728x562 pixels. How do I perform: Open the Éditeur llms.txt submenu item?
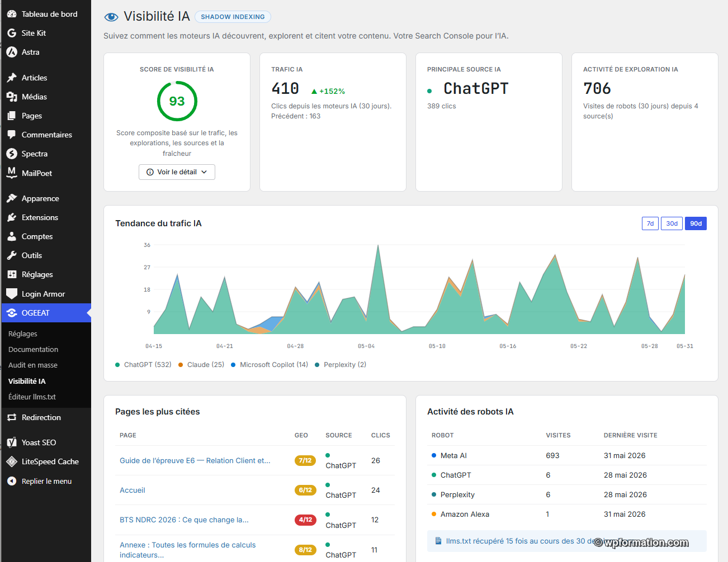(32, 397)
